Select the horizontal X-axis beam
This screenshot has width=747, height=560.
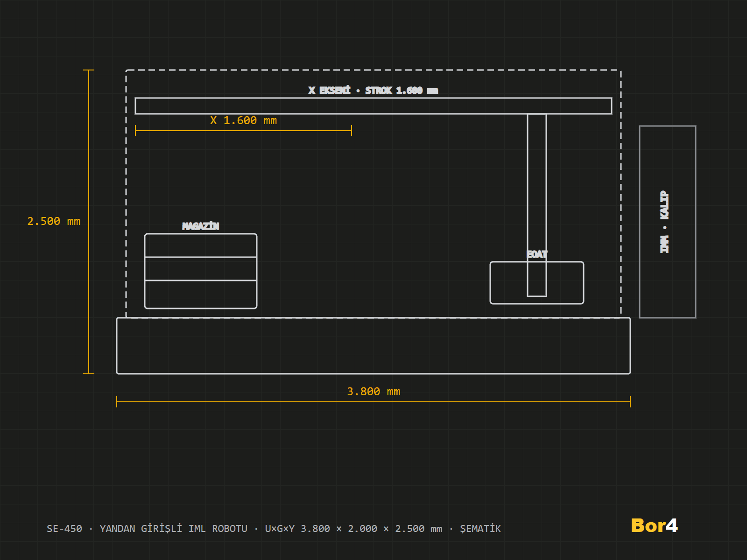click(x=373, y=106)
